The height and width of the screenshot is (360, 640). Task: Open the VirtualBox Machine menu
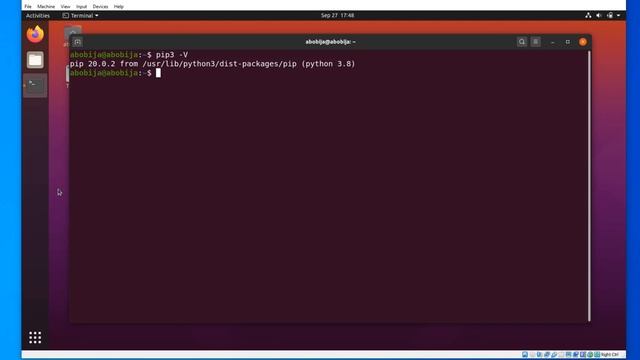(46, 7)
